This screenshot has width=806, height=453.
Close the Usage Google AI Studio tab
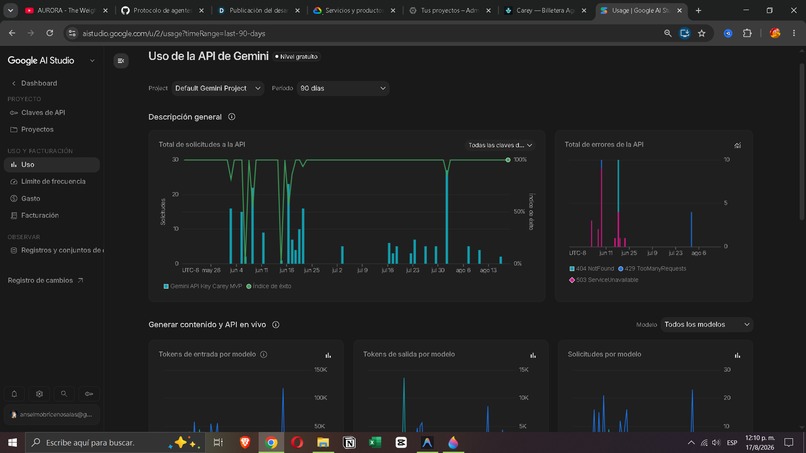[680, 10]
